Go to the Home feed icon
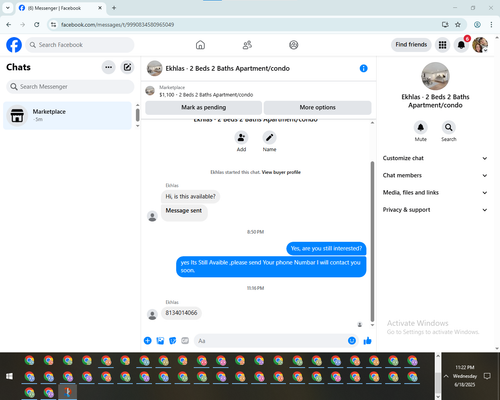Image resolution: width=500 pixels, height=400 pixels. (200, 45)
